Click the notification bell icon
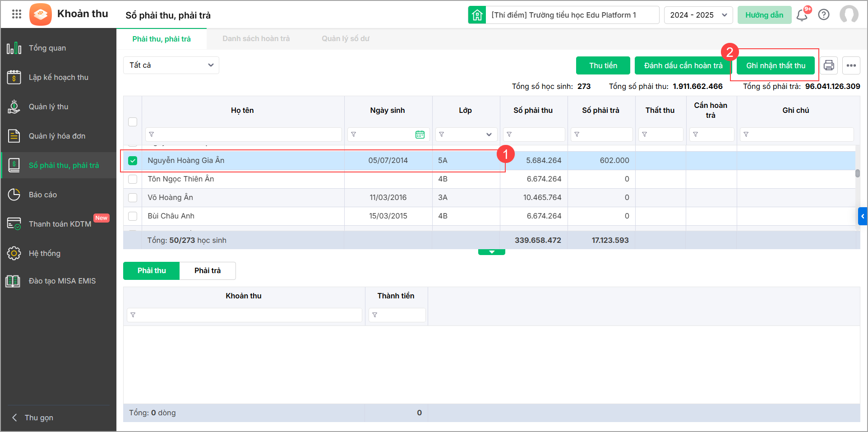 tap(802, 15)
